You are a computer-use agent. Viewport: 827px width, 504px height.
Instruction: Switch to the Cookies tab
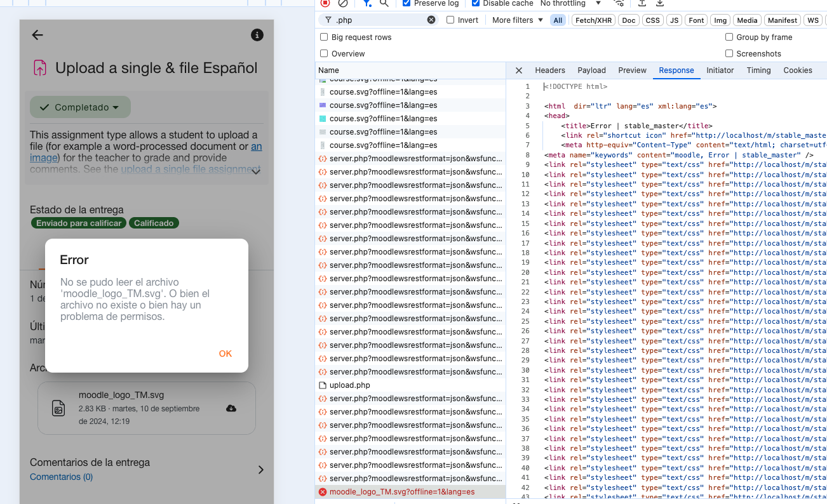click(798, 70)
